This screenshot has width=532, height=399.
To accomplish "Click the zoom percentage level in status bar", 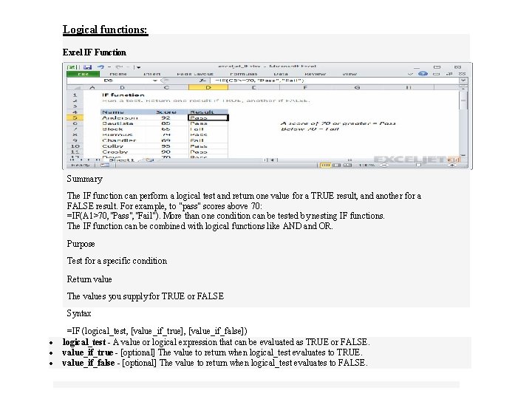I will pyautogui.click(x=367, y=166).
